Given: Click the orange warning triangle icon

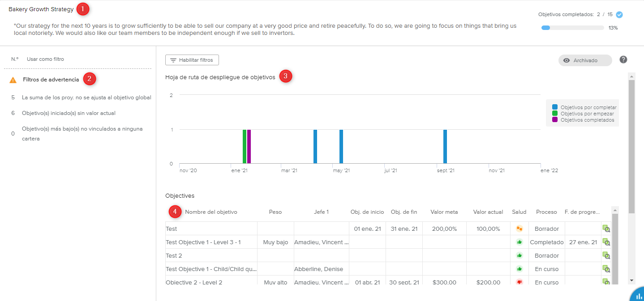Looking at the screenshot, I should pos(13,80).
